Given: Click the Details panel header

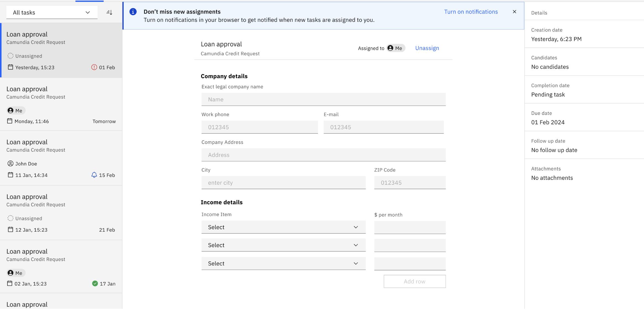Looking at the screenshot, I should 539,13.
